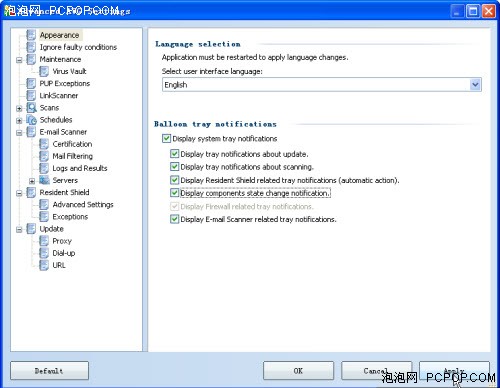500x388 pixels.
Task: Click the Update page icon
Action: pos(31,229)
